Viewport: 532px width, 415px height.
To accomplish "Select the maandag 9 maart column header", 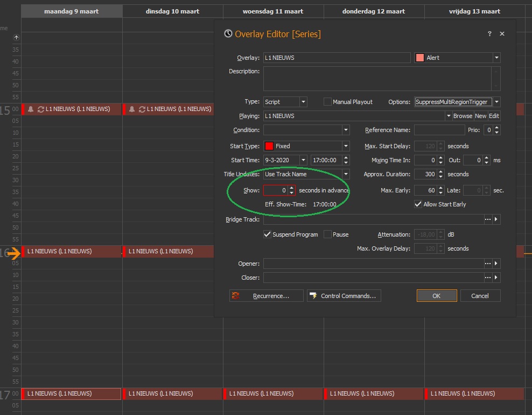I will coord(72,11).
